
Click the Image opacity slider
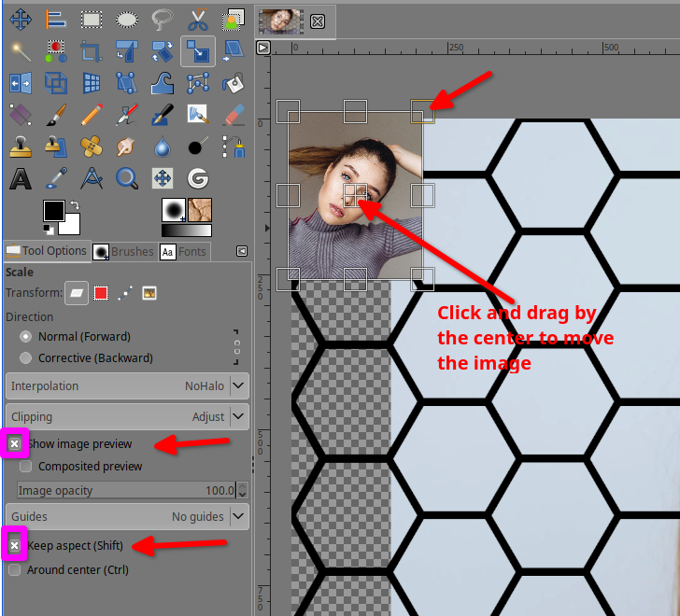pos(127,490)
